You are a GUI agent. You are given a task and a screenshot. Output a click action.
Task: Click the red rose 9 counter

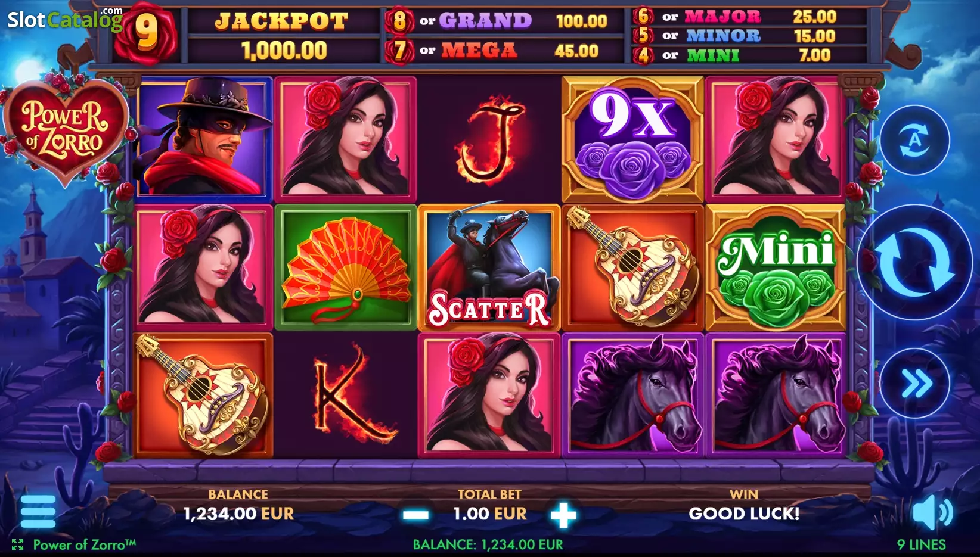point(146,33)
